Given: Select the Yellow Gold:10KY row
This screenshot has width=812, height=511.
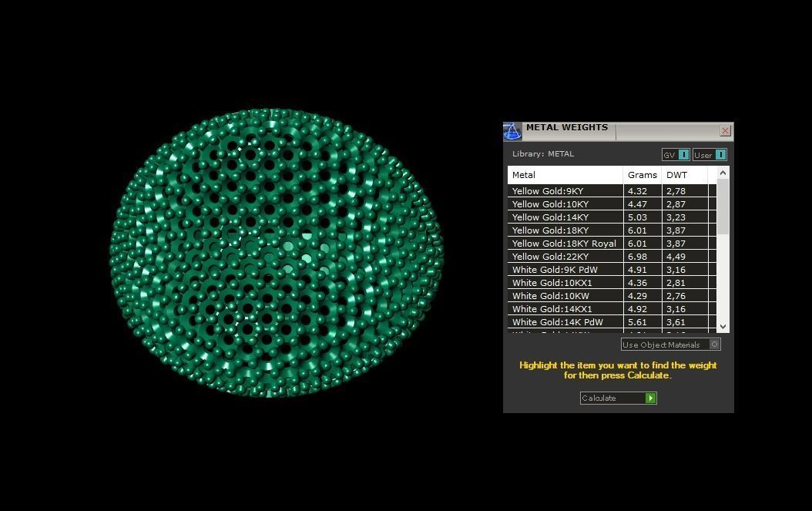Looking at the screenshot, I should [612, 204].
